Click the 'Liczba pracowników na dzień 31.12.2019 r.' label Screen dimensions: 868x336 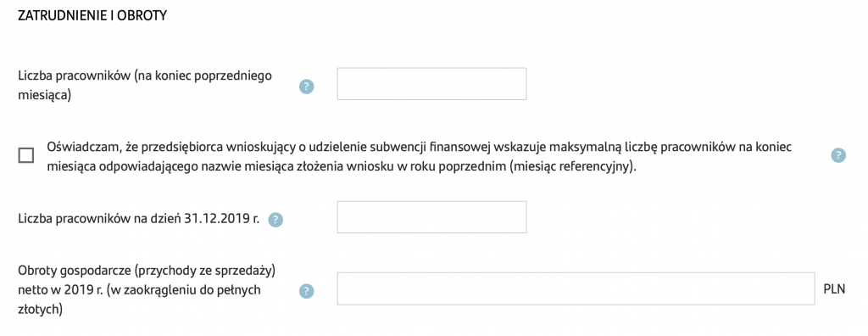coord(139,220)
